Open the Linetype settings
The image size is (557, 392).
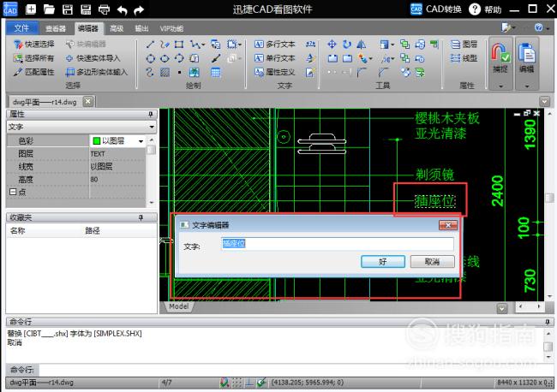click(464, 58)
